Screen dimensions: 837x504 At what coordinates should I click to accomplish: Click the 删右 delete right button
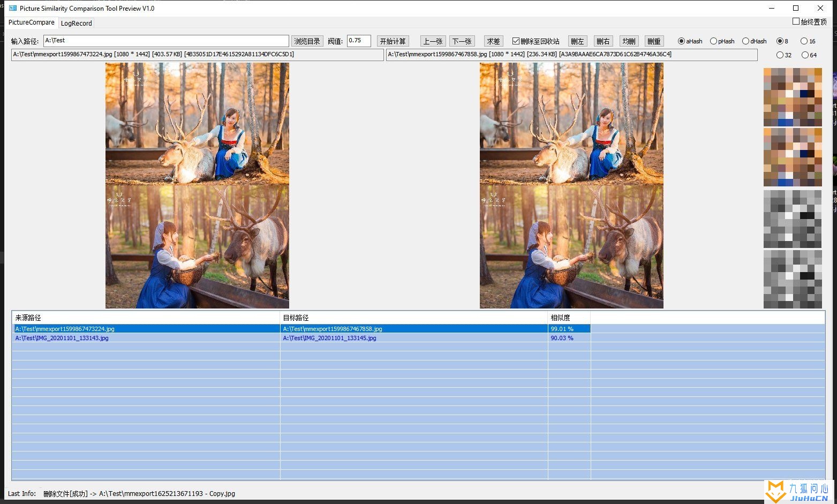pyautogui.click(x=603, y=41)
